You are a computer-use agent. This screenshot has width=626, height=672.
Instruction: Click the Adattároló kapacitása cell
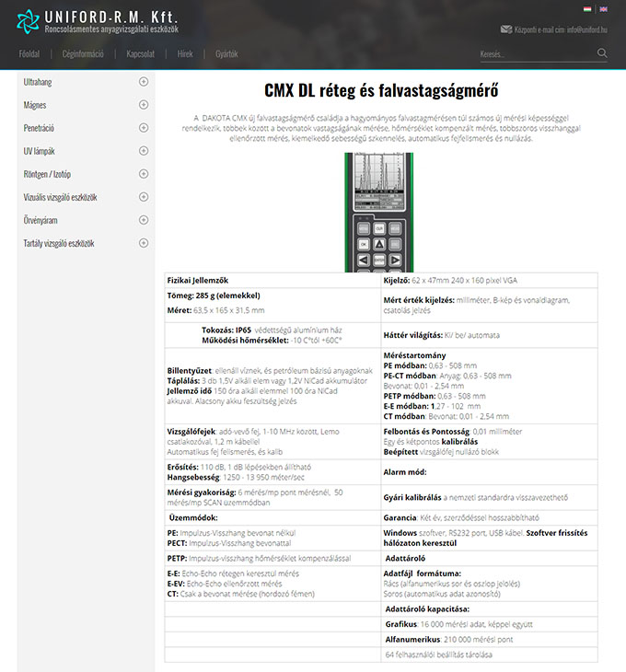click(x=490, y=609)
